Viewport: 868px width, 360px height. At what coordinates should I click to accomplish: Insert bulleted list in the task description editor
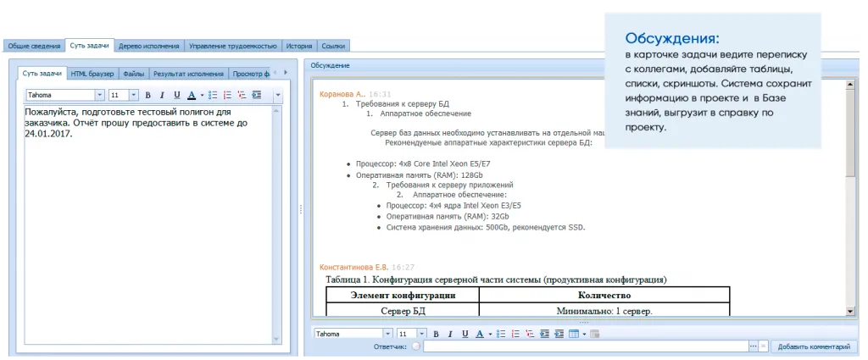(x=214, y=95)
